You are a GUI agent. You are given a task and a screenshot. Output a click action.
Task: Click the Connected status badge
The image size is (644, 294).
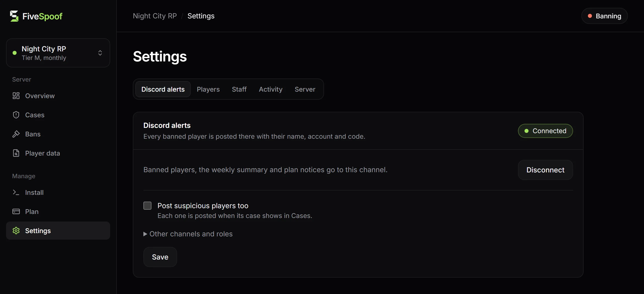(545, 131)
